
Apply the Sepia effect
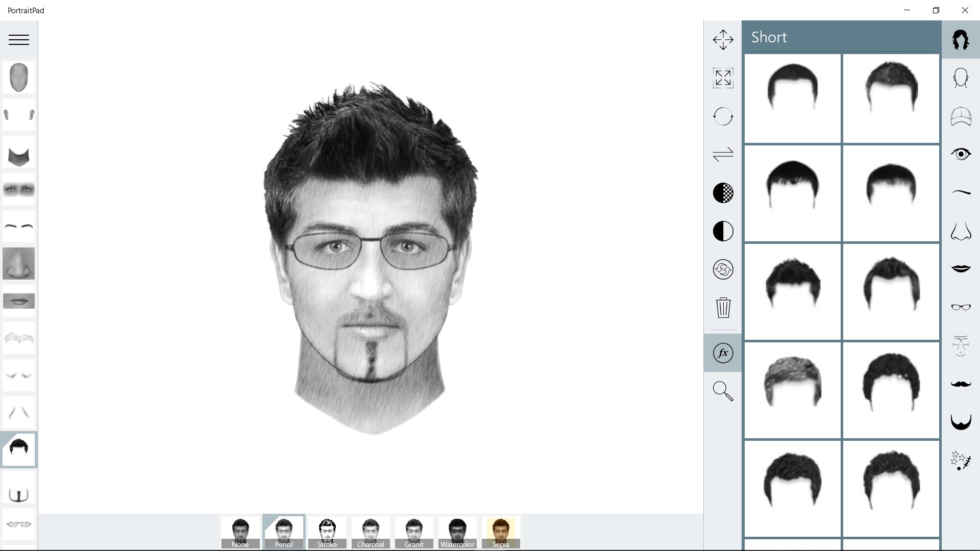click(501, 533)
